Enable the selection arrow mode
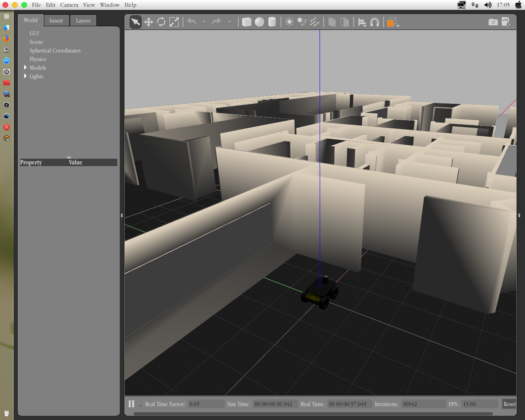The width and height of the screenshot is (525, 420). [x=135, y=22]
